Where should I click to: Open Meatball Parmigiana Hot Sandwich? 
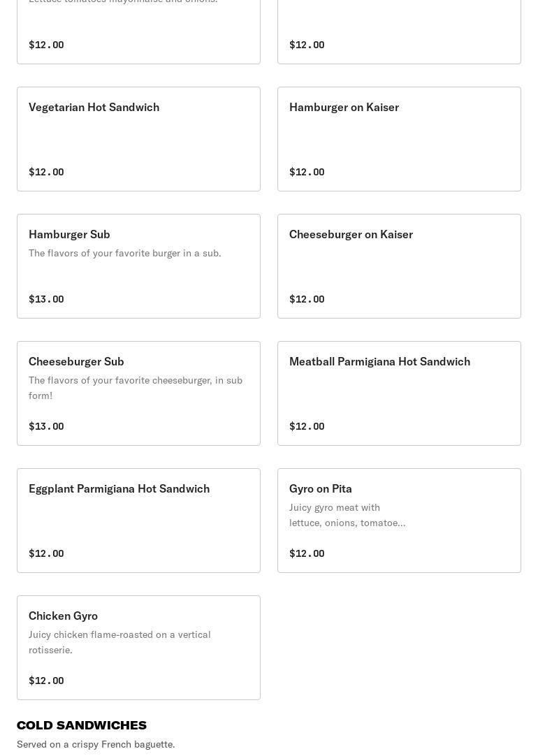coord(399,393)
